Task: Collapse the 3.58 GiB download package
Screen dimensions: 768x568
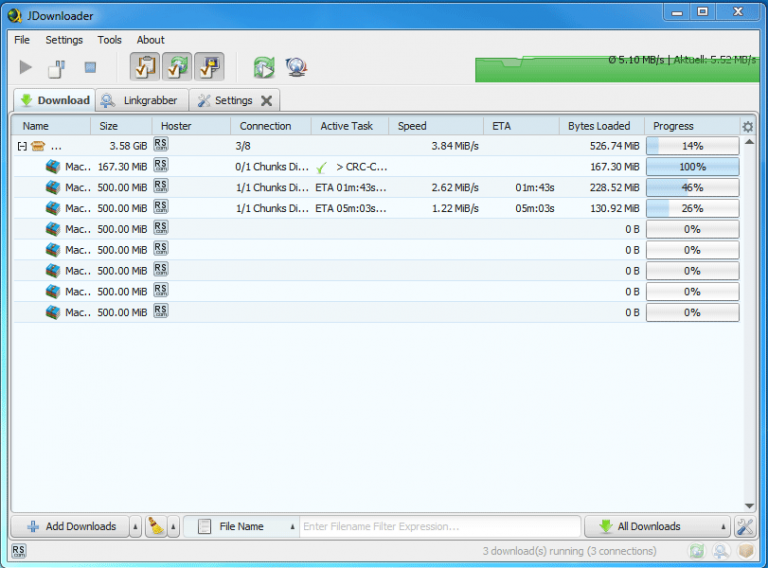Action: coord(22,146)
